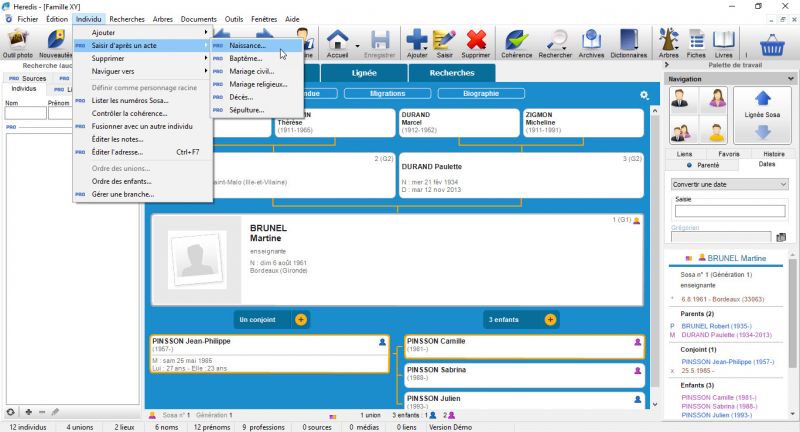This screenshot has height=432, width=800.
Task: Select Mariage religieux... menu entry
Action: pos(257,84)
